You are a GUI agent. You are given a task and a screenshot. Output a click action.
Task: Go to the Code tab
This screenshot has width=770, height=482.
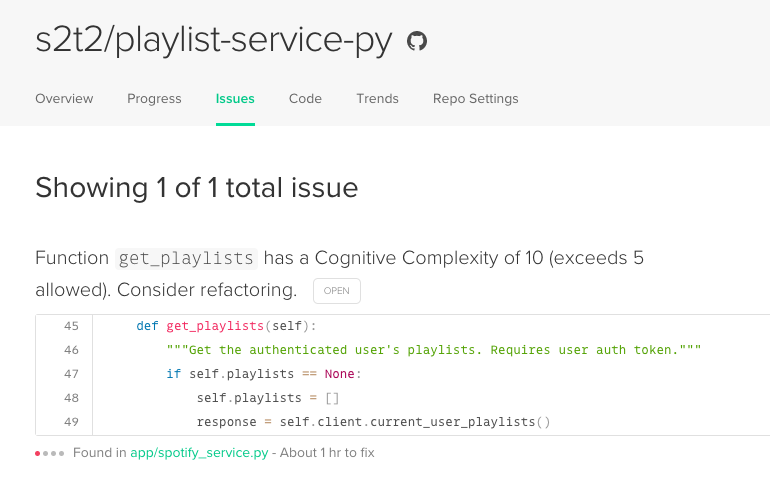(x=305, y=99)
